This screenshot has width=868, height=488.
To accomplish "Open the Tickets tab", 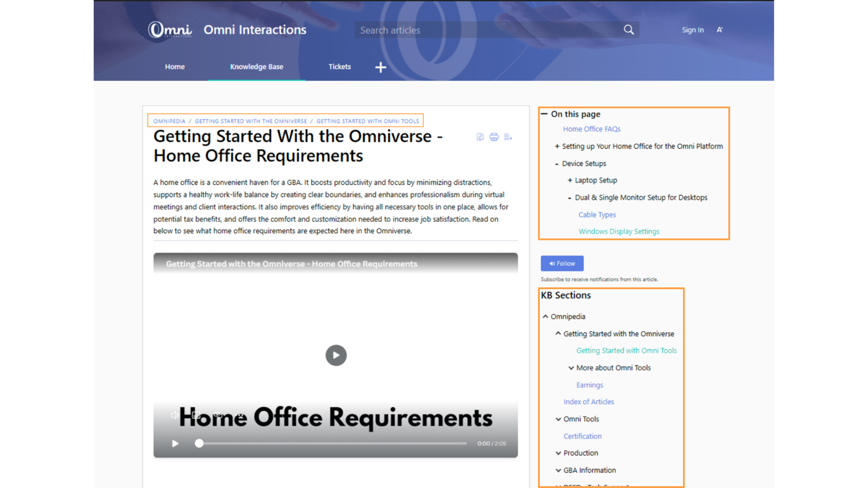I will point(340,66).
